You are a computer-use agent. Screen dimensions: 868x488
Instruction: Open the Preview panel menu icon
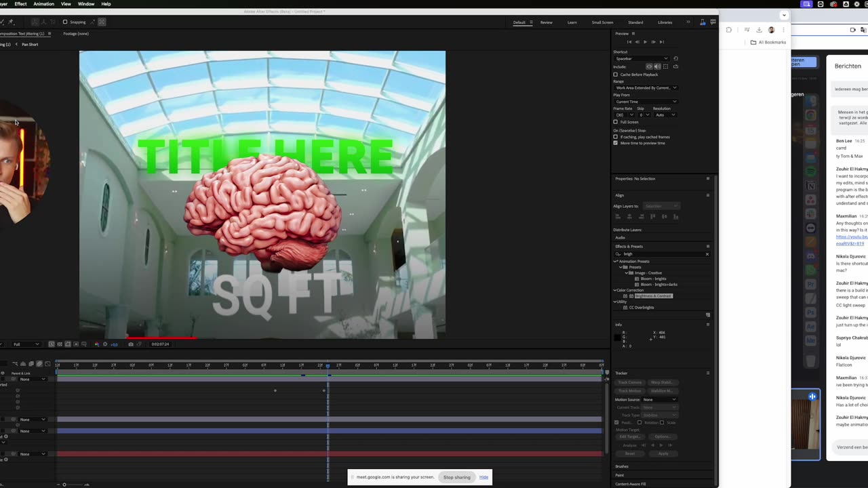(633, 33)
